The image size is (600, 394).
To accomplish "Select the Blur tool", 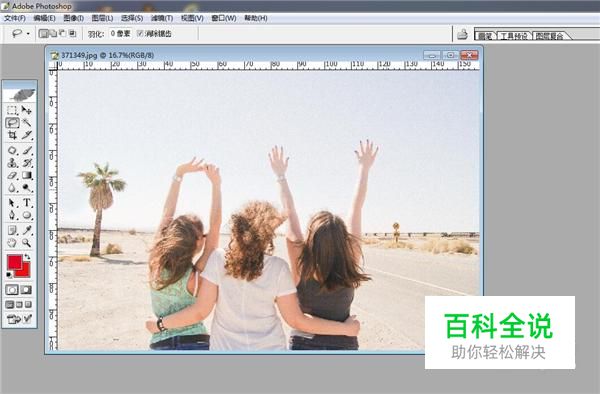I will pyautogui.click(x=12, y=188).
